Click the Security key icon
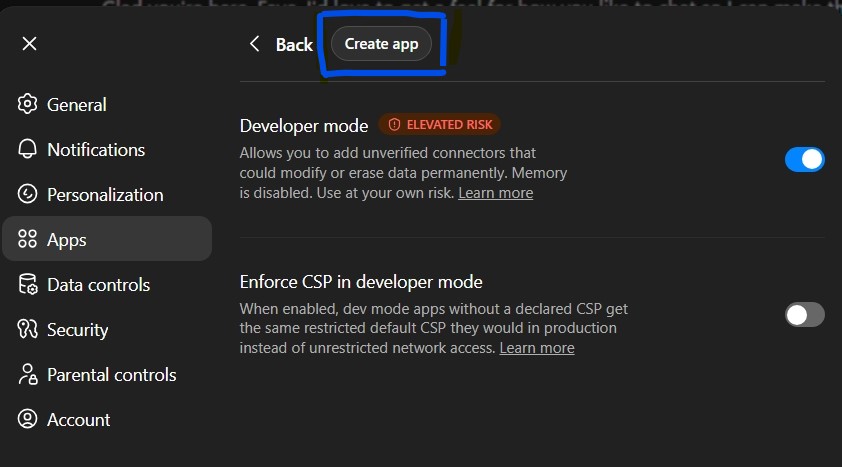The height and width of the screenshot is (467, 842). pos(27,329)
